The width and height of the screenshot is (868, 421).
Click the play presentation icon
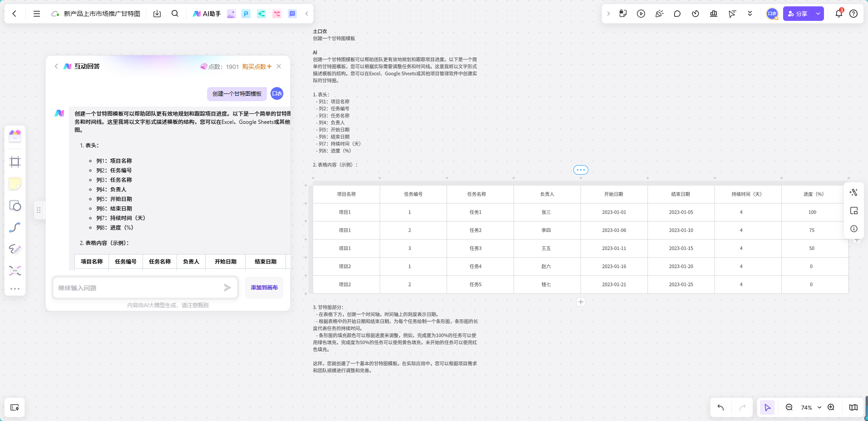click(x=641, y=14)
